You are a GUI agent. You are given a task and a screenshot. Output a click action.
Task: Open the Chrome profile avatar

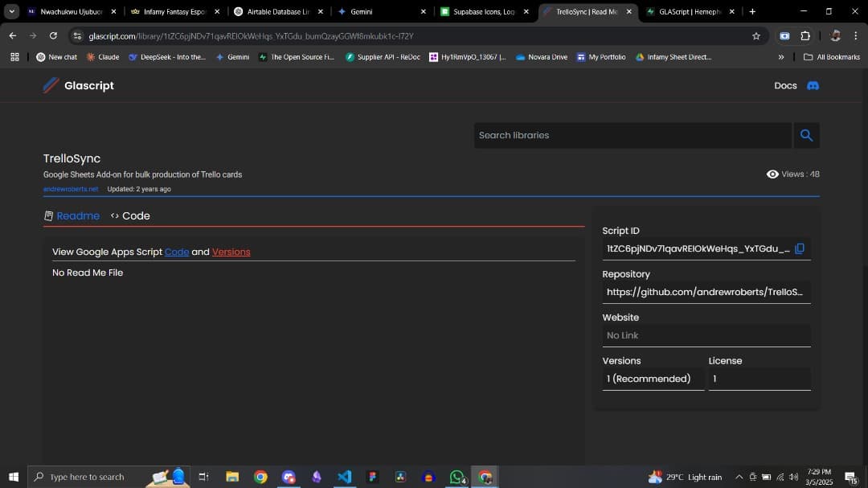pyautogui.click(x=835, y=36)
